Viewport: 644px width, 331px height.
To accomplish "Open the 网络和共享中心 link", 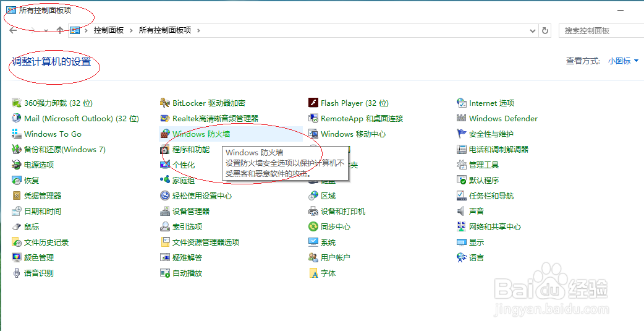I will click(x=495, y=226).
